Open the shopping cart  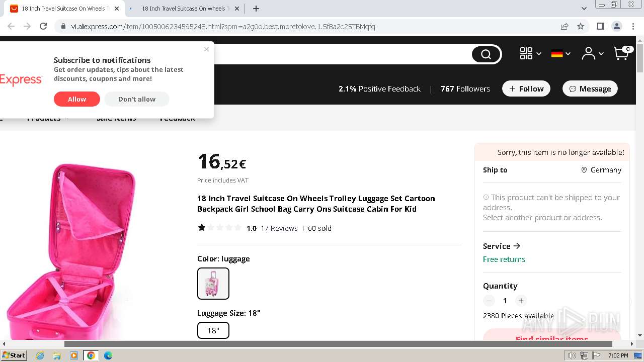coord(623,53)
